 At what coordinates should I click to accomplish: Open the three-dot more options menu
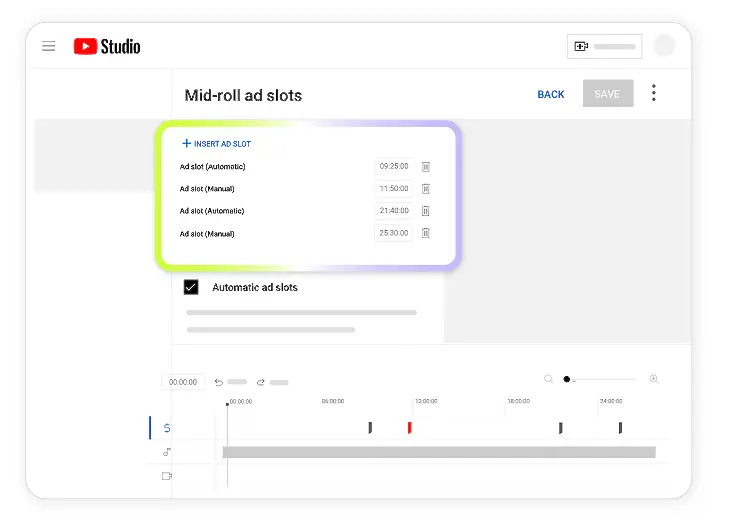coord(654,93)
